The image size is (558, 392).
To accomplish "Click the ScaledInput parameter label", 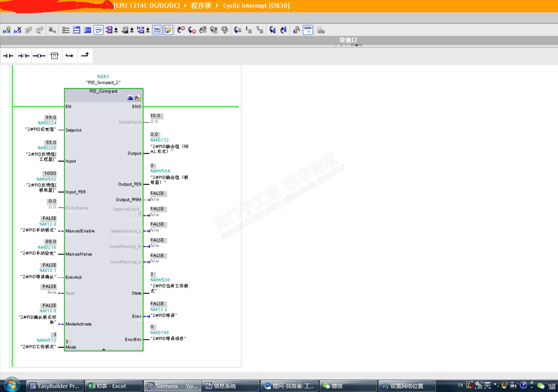I will pyautogui.click(x=130, y=122).
